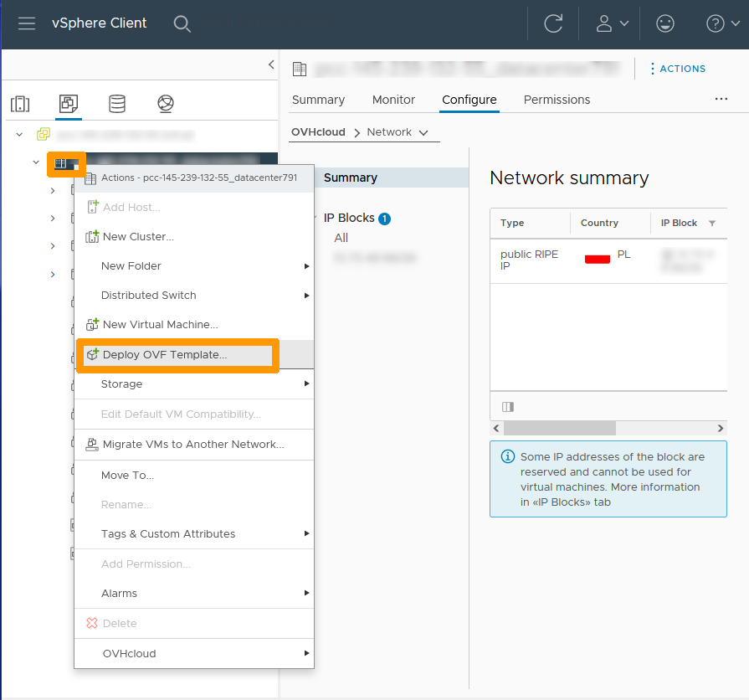This screenshot has width=749, height=700.
Task: Choose Deploy OVF Template entry
Action: click(x=194, y=354)
